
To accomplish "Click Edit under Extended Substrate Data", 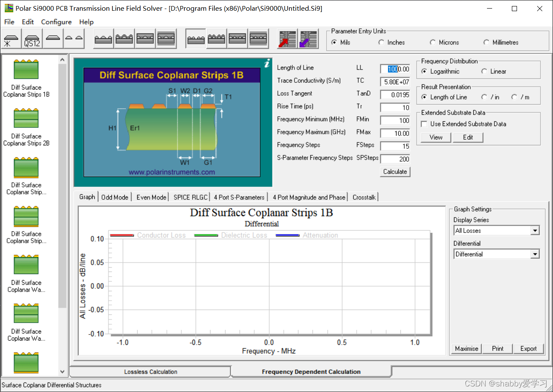I will pyautogui.click(x=468, y=137).
